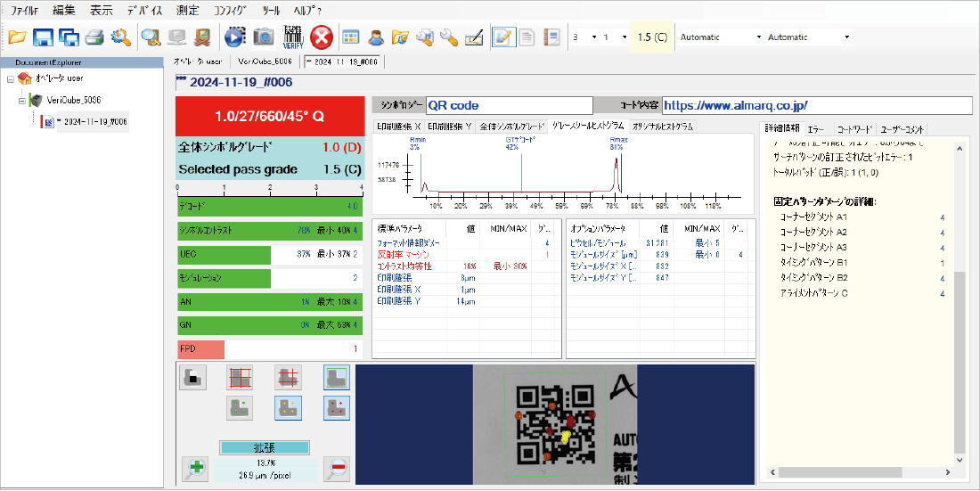Click the UEC 37% grade bar
Screen dimensions: 980x491
[269, 255]
